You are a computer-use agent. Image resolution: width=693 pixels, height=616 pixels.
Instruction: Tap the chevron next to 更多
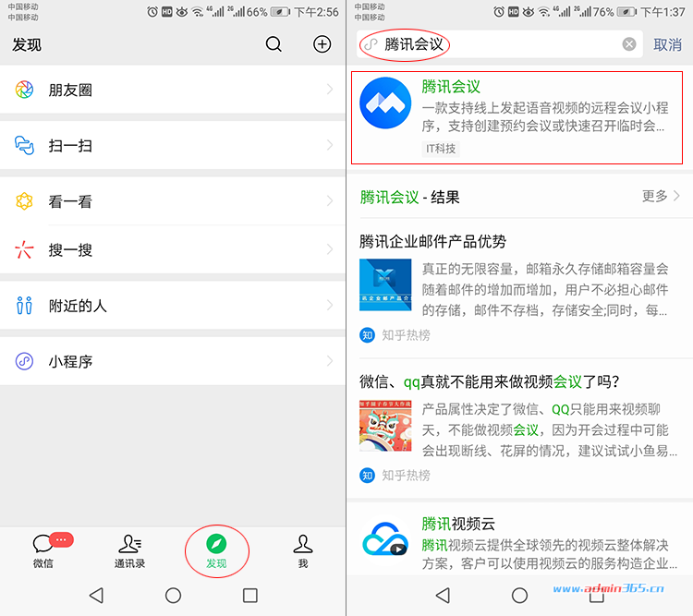676,196
